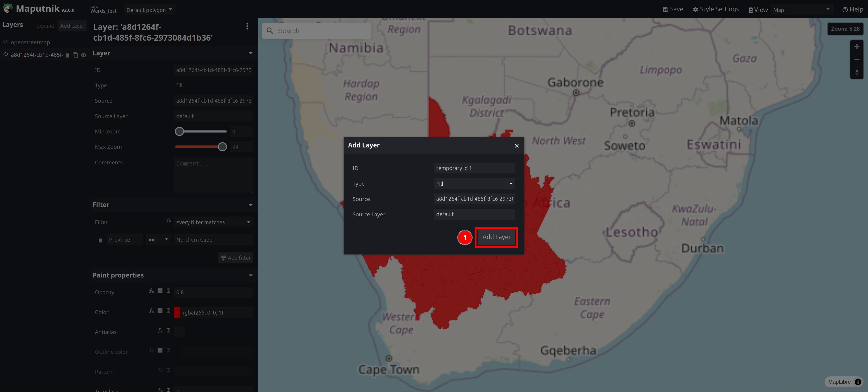Reset map bearing with compass button

[856, 73]
